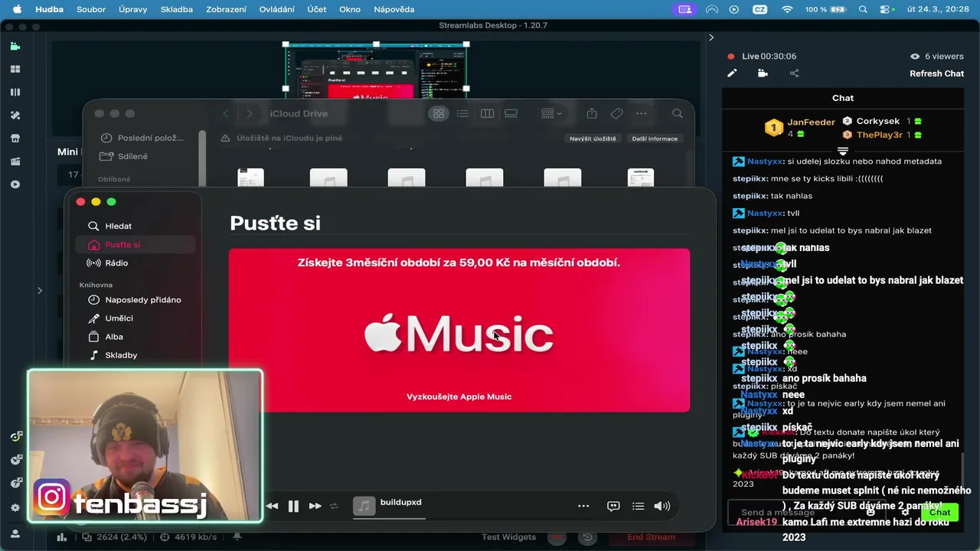Select Rádio in Music sidebar
Viewport: 980px width, 551px height.
tap(135, 262)
